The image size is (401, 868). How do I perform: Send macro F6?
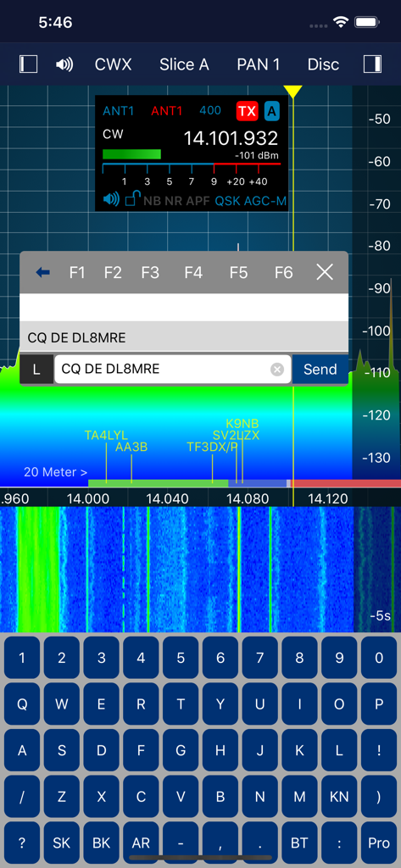[283, 272]
